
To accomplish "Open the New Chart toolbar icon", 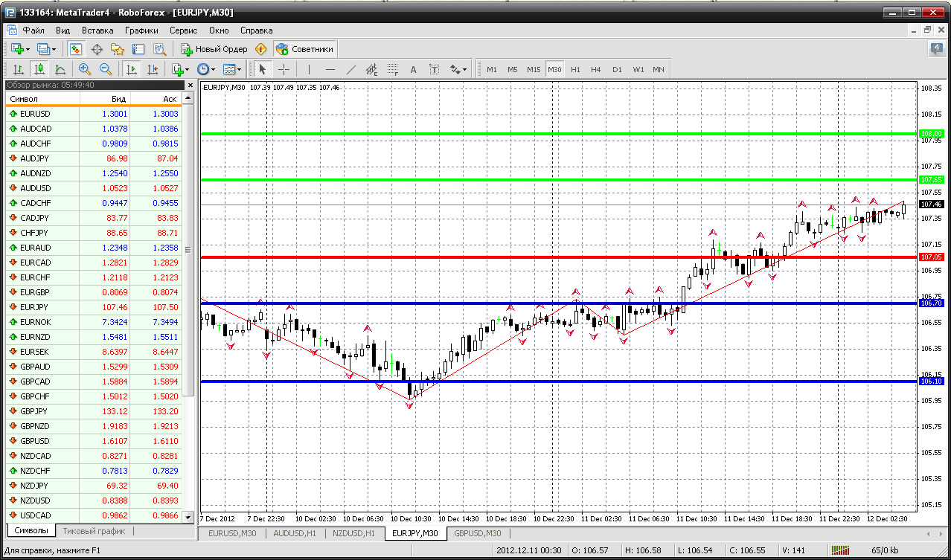I will tap(16, 49).
